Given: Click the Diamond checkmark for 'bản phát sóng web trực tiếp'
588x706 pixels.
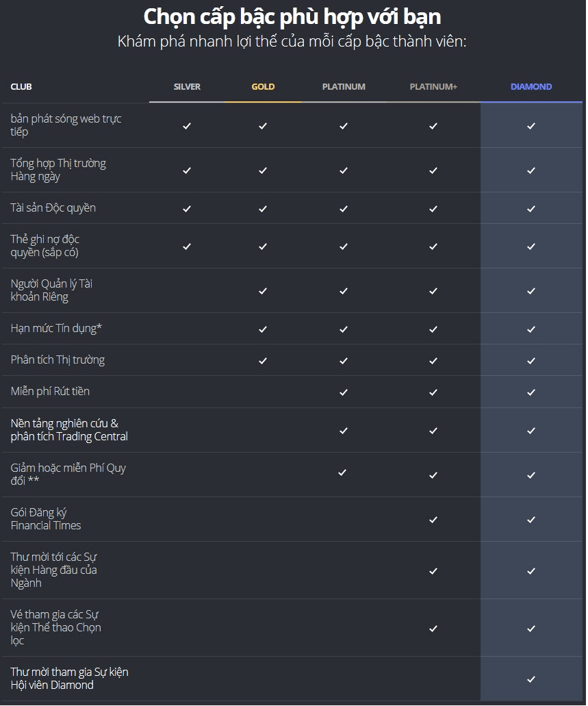Looking at the screenshot, I should tap(531, 126).
